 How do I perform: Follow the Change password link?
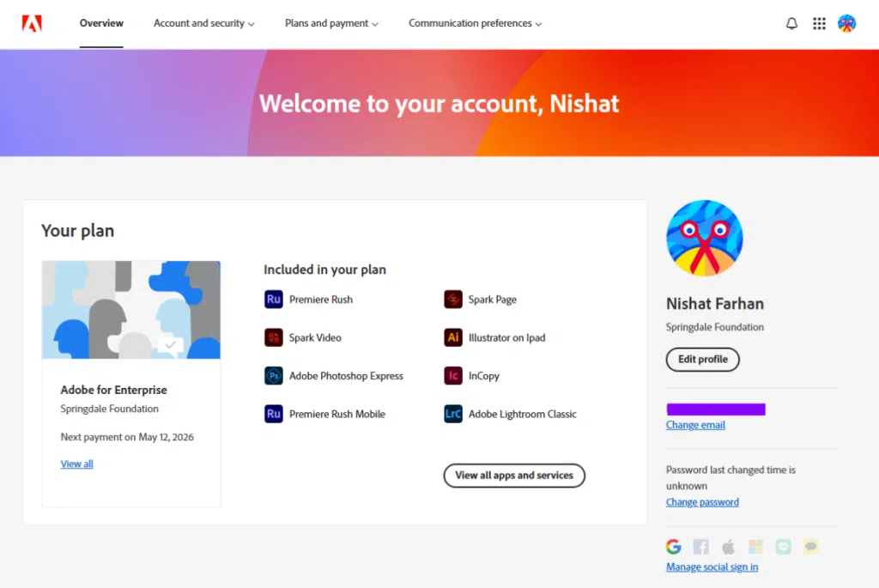pyautogui.click(x=702, y=502)
